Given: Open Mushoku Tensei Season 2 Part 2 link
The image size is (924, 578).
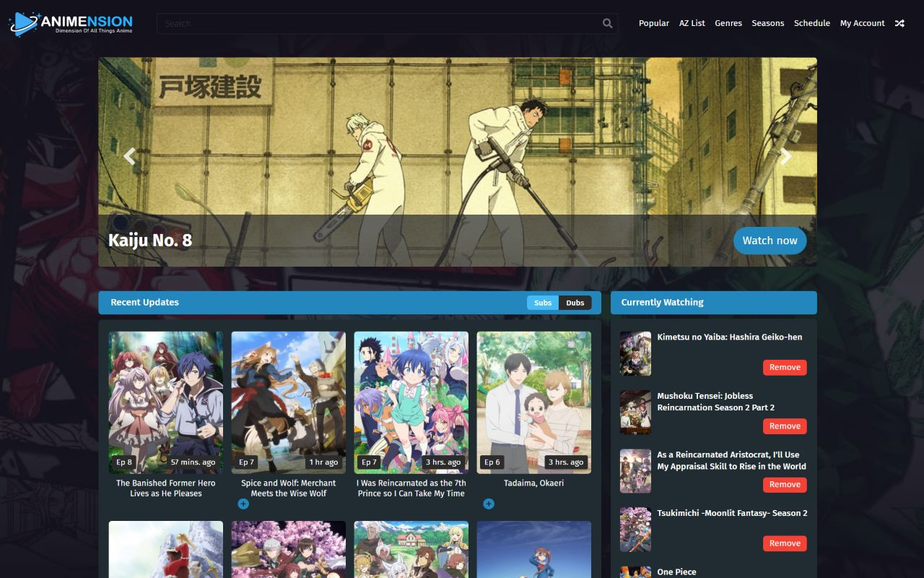Looking at the screenshot, I should (715, 402).
